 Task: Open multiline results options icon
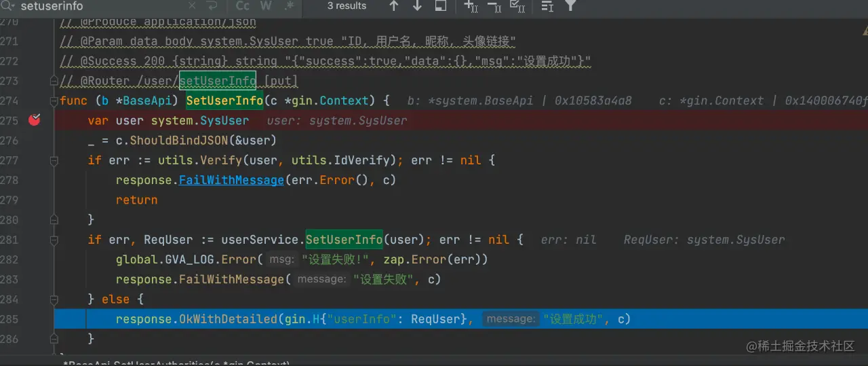[x=547, y=6]
